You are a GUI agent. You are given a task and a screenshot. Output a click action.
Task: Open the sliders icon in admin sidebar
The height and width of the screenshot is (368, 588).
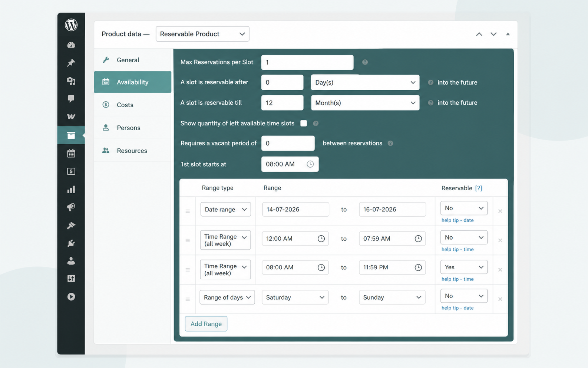click(71, 279)
